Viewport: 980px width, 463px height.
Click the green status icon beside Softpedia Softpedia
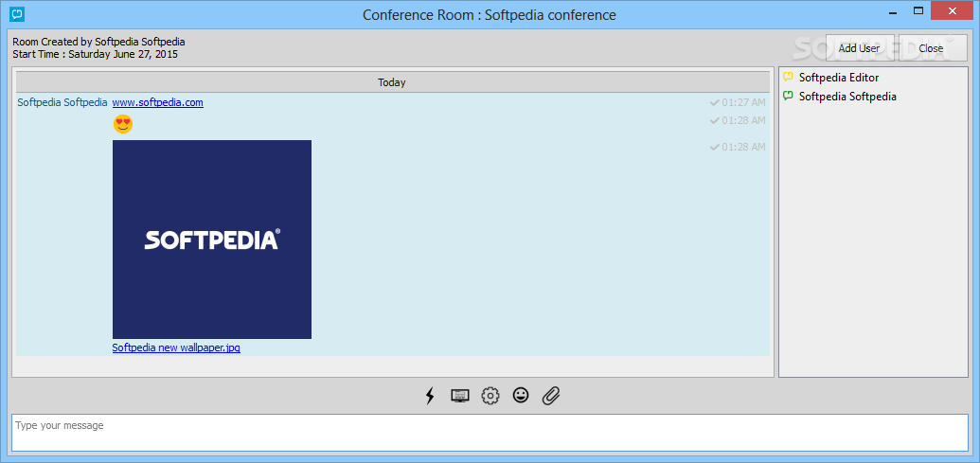788,97
